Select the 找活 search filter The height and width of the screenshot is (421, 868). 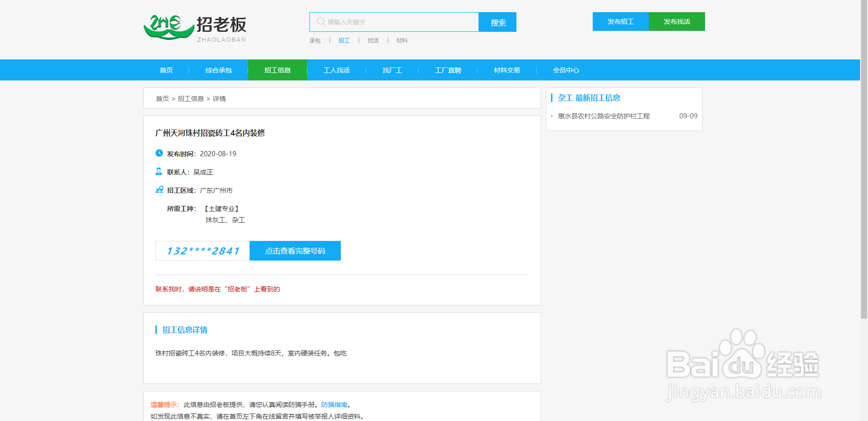pos(373,40)
